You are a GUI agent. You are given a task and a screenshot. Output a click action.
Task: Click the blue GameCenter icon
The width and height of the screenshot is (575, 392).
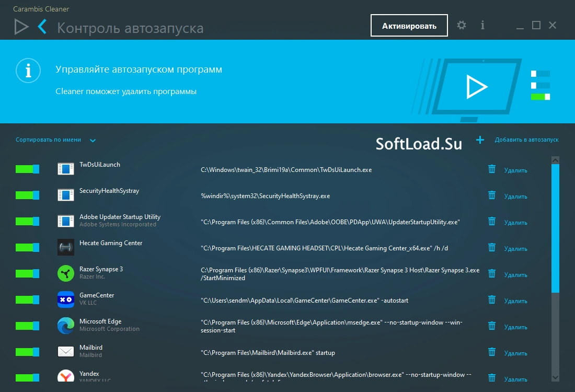click(x=66, y=299)
